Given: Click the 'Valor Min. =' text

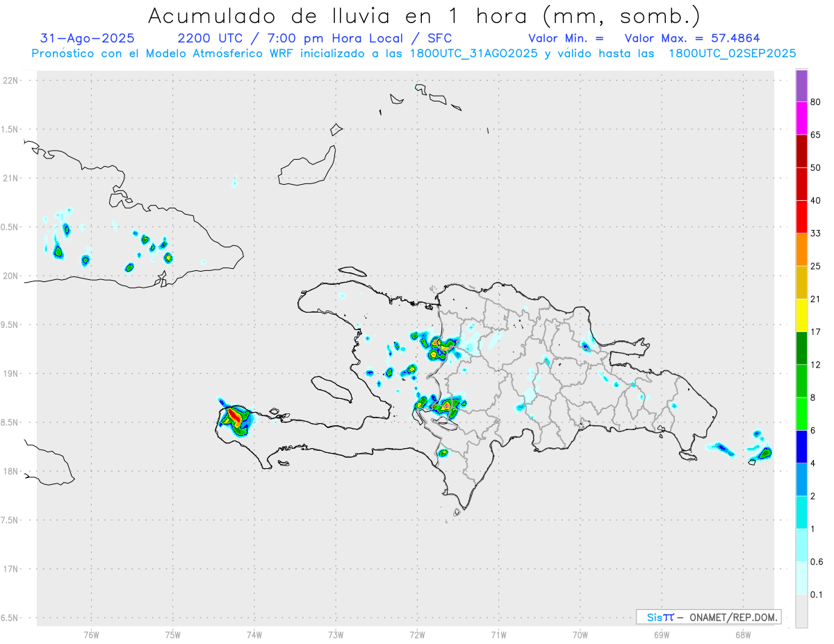Looking at the screenshot, I should (566, 38).
